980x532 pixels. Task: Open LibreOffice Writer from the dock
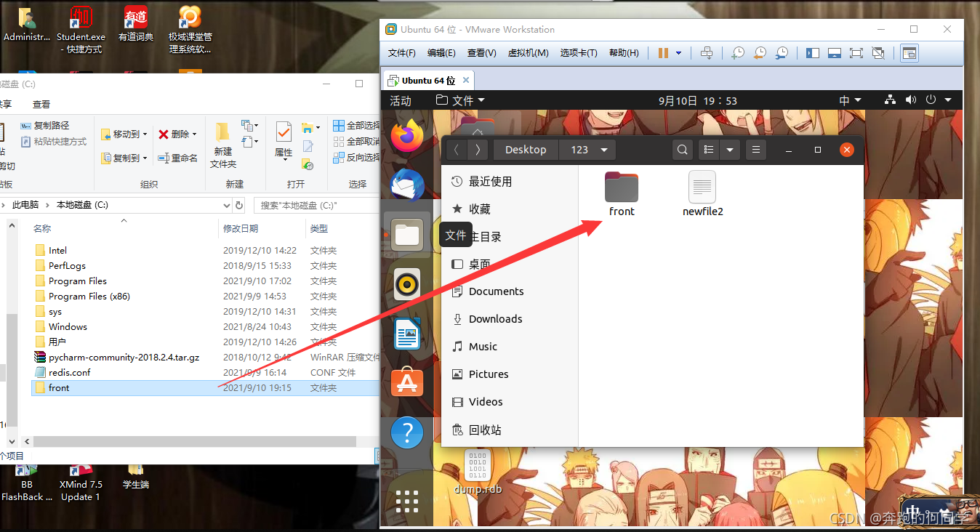(x=407, y=334)
